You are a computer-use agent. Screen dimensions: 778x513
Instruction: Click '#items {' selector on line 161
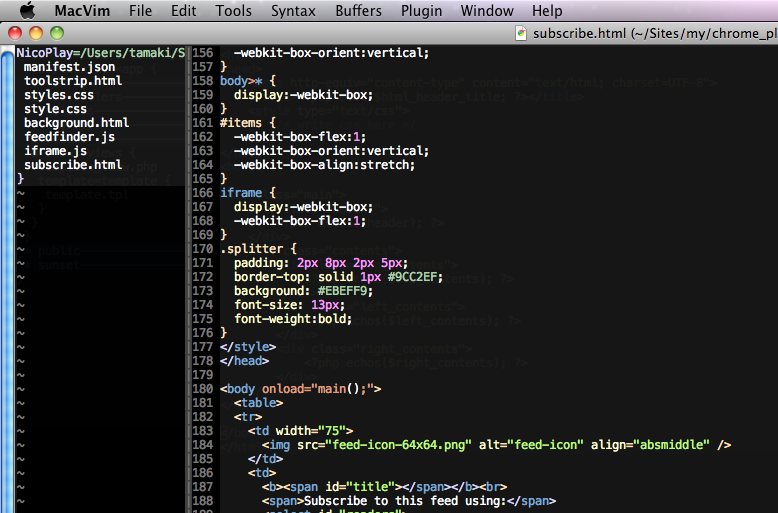pyautogui.click(x=248, y=123)
